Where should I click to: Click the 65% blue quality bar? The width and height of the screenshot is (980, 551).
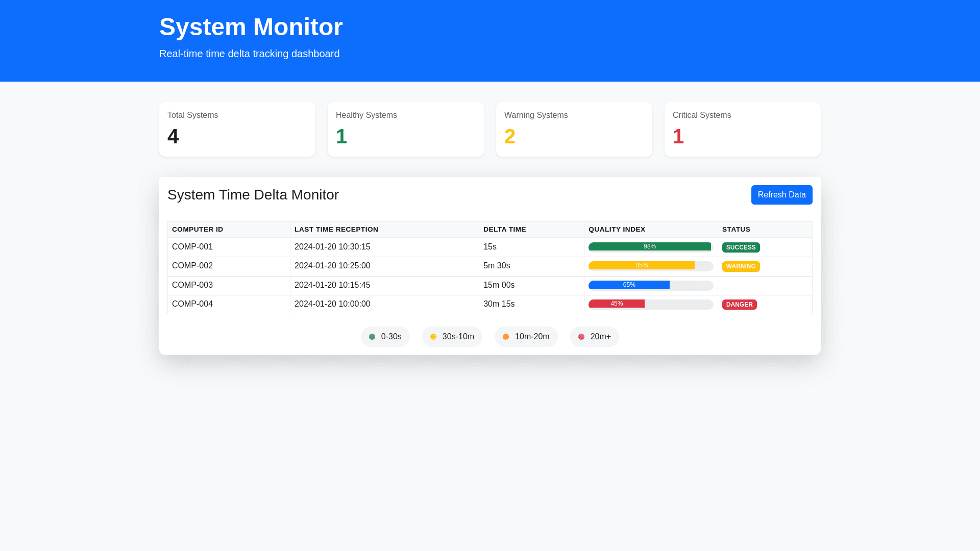[x=629, y=285]
